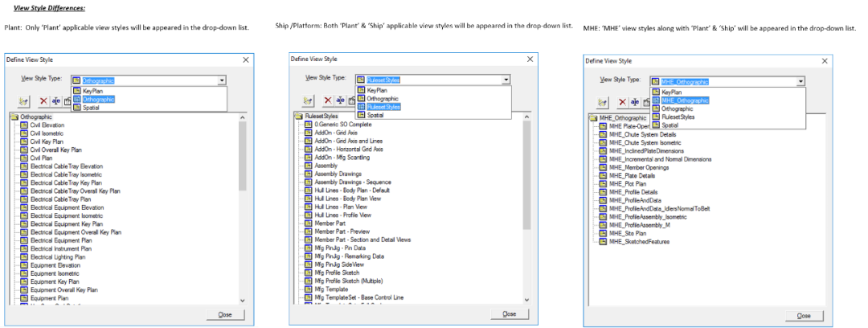Click rename icon in RulesetStyles dialog toolbar
Viewport: 868px width, 328px height.
point(341,100)
